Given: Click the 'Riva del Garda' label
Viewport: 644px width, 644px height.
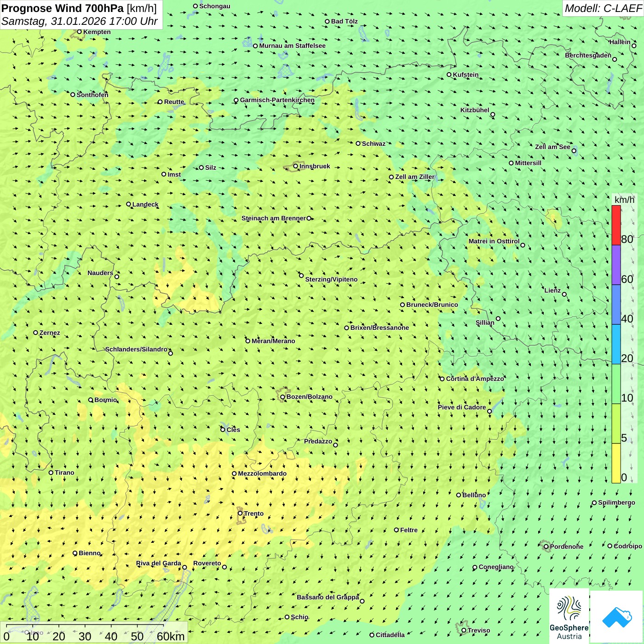Looking at the screenshot, I should 159,563.
